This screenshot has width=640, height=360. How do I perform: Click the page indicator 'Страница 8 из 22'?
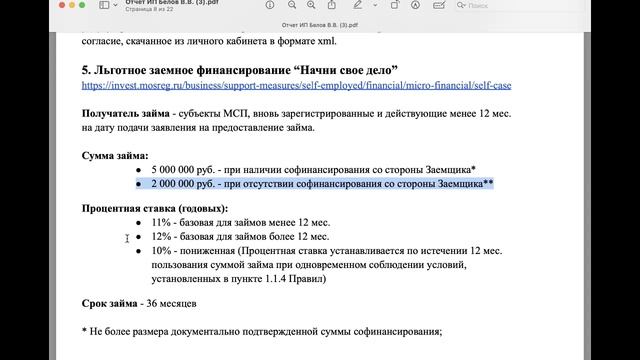click(149, 9)
